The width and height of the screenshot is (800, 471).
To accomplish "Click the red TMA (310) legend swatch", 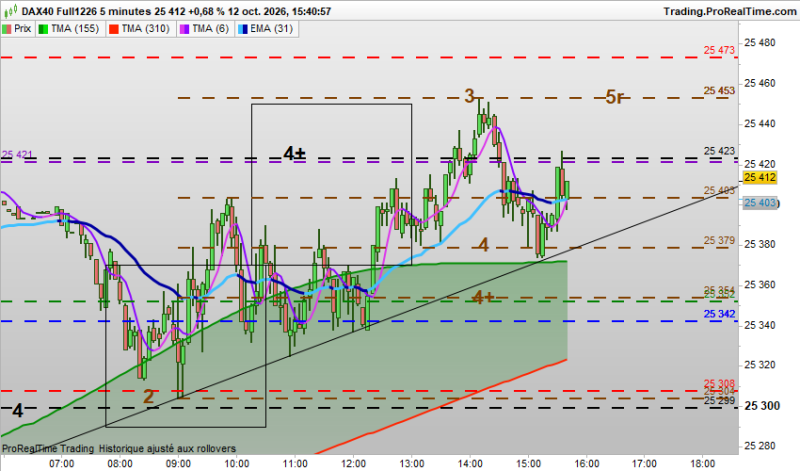I will [x=113, y=29].
